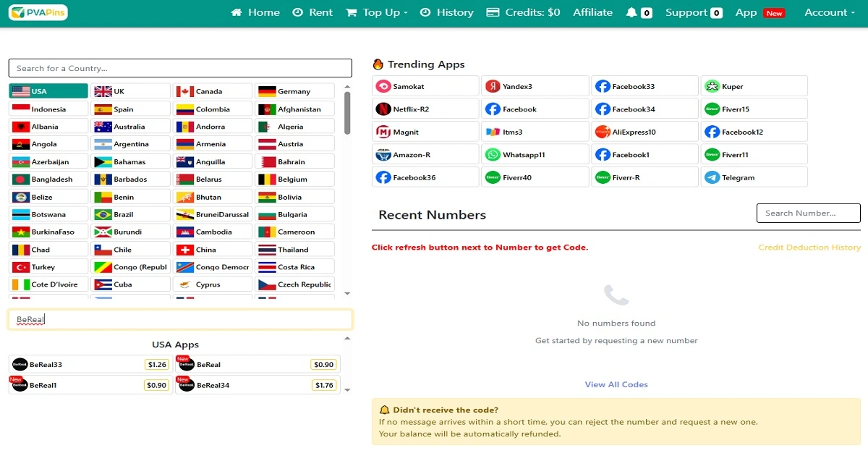
Task: Open Support in top navigation
Action: coord(694,12)
